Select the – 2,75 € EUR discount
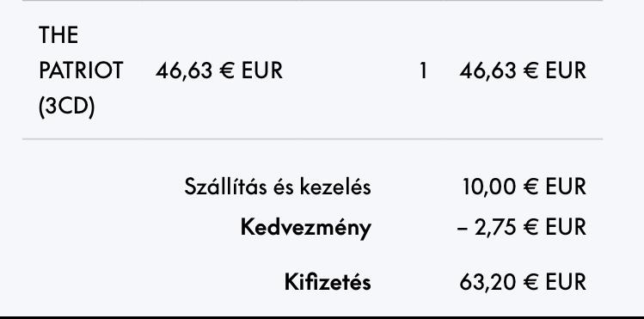Viewport: 644px width, 319px height. (522, 227)
